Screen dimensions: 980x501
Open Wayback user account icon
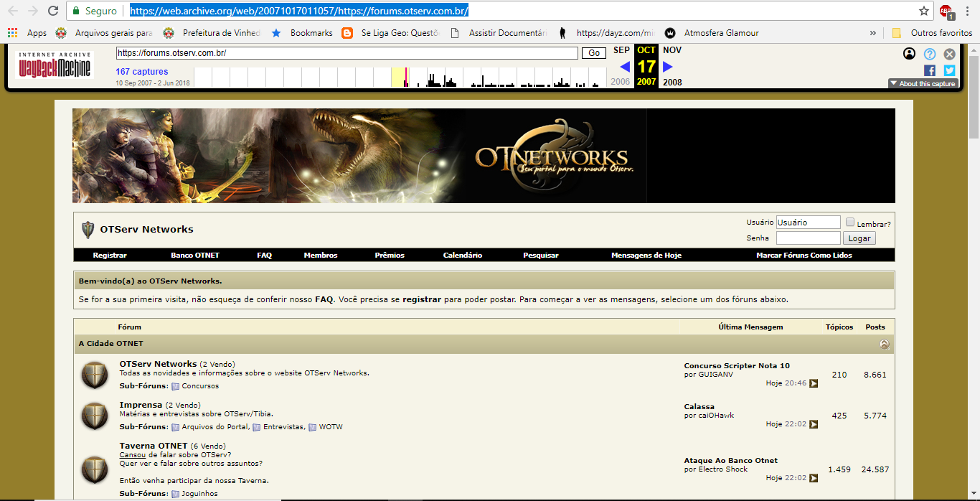click(910, 54)
